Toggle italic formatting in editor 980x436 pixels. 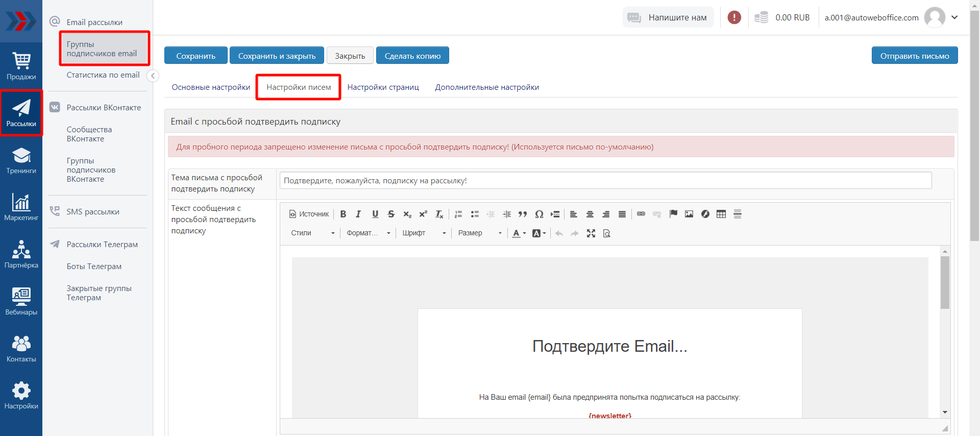pos(358,214)
